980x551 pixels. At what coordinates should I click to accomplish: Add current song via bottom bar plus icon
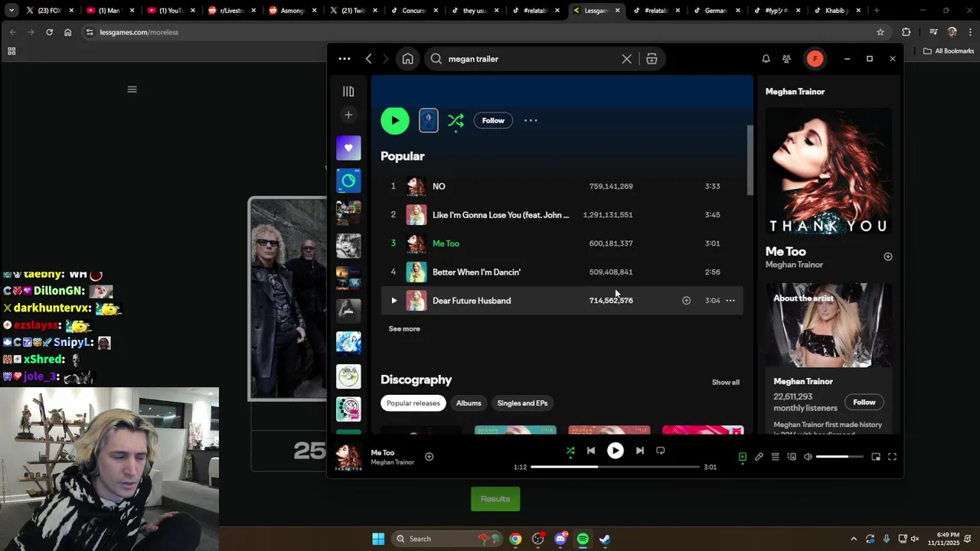tap(429, 457)
